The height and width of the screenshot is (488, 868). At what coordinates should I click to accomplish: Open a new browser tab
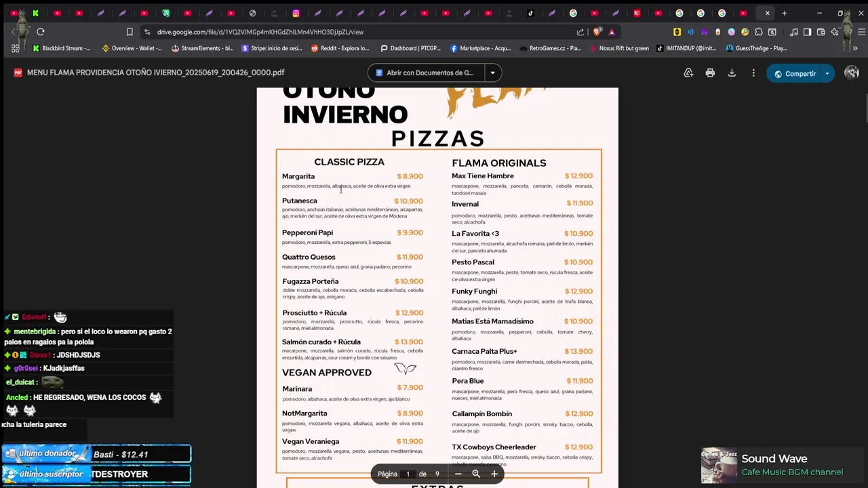[x=784, y=13]
